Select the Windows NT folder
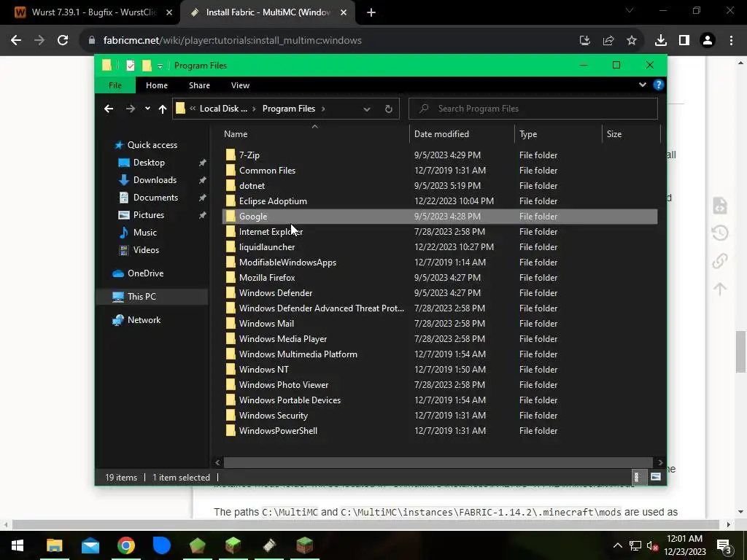 click(263, 370)
